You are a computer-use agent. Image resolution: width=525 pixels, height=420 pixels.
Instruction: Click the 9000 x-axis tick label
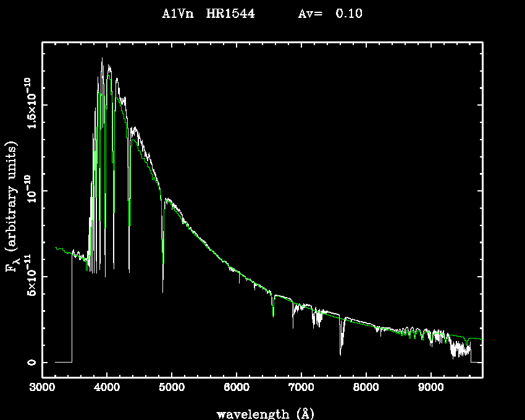(x=430, y=389)
